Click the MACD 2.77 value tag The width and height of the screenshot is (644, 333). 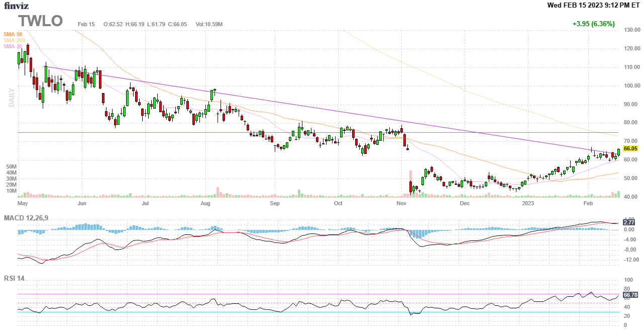click(629, 222)
